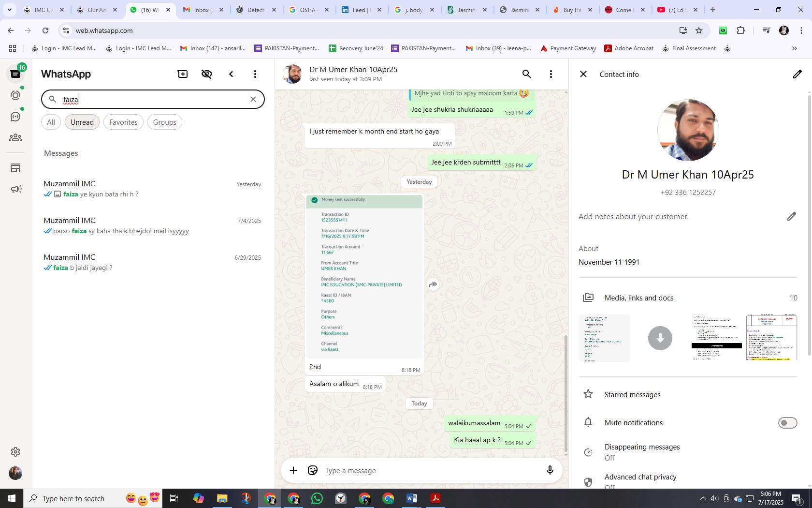Open Muzammil IMC message dated 7/4/2025
The height and width of the screenshot is (508, 812).
(152, 225)
